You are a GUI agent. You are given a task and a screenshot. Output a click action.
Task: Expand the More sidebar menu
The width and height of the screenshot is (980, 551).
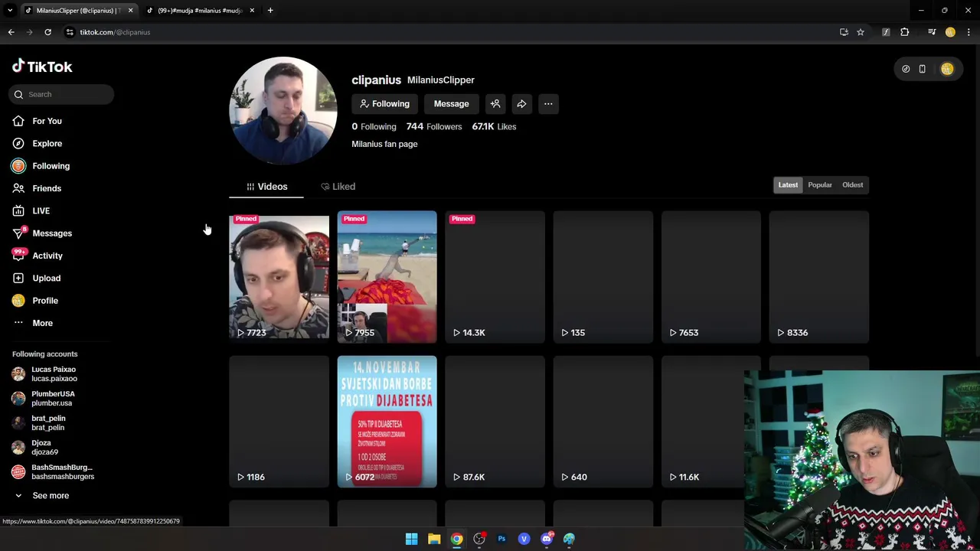pos(42,323)
